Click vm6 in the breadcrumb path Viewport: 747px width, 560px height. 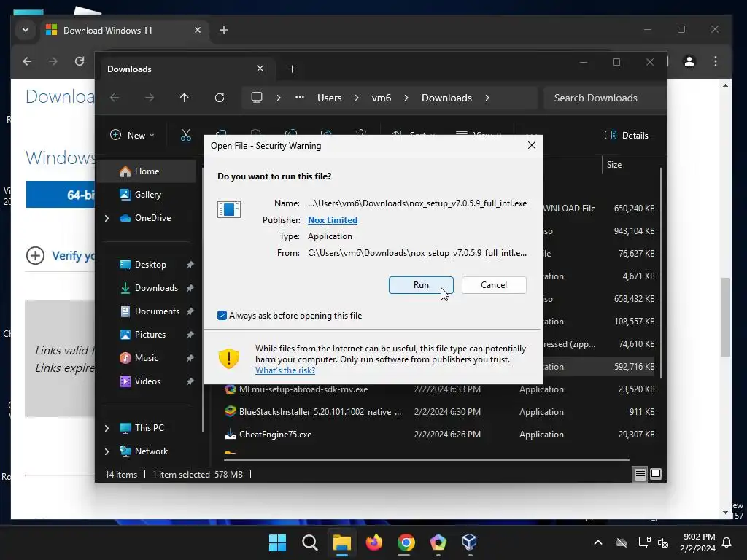pos(381,98)
